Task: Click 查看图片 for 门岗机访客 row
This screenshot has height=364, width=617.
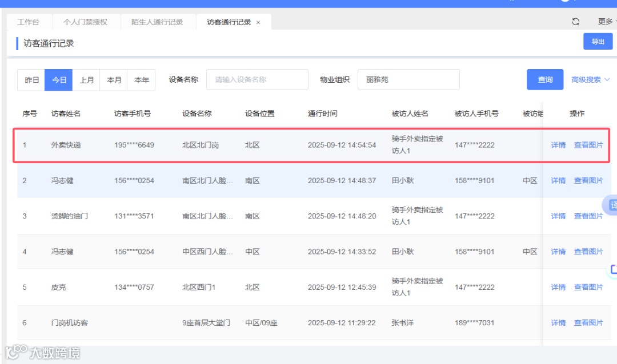Action: click(x=588, y=323)
